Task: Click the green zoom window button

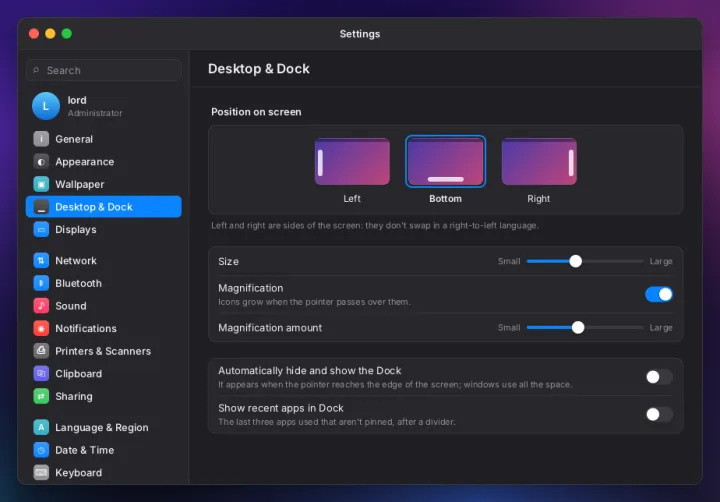Action: point(67,34)
